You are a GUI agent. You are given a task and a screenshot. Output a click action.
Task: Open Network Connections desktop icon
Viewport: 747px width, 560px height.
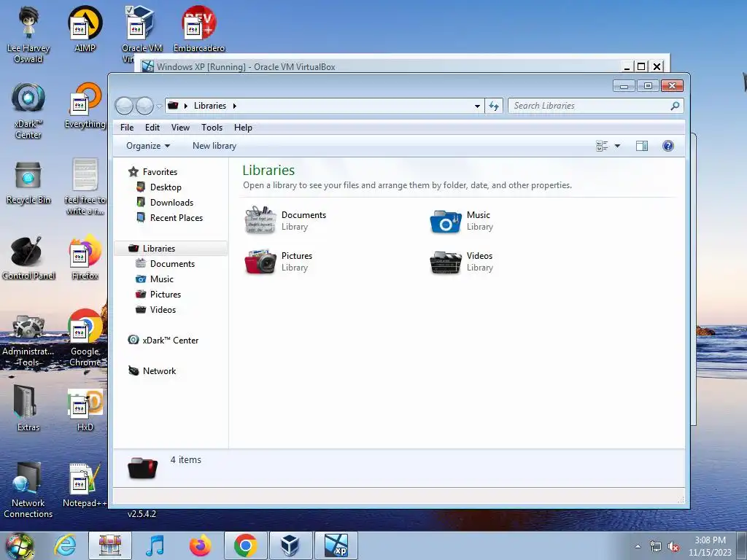[x=28, y=489]
